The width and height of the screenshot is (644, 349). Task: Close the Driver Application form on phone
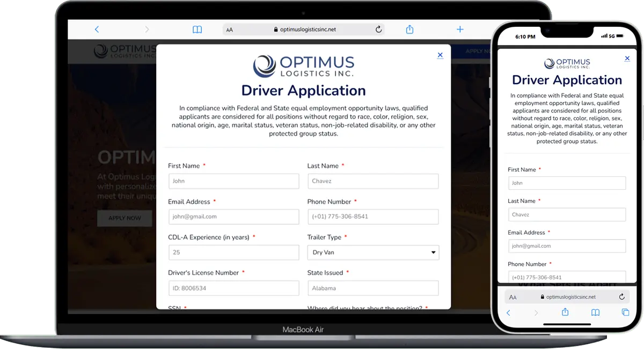[627, 58]
